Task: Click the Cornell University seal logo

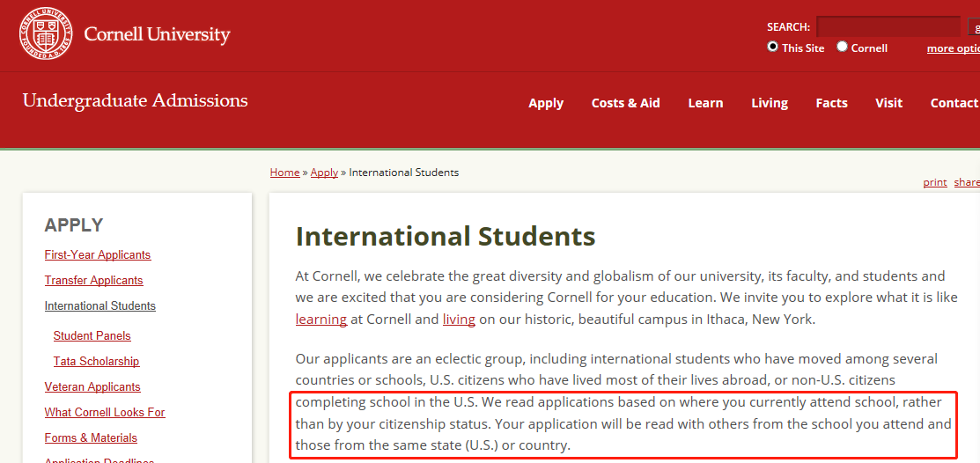Action: click(x=46, y=34)
